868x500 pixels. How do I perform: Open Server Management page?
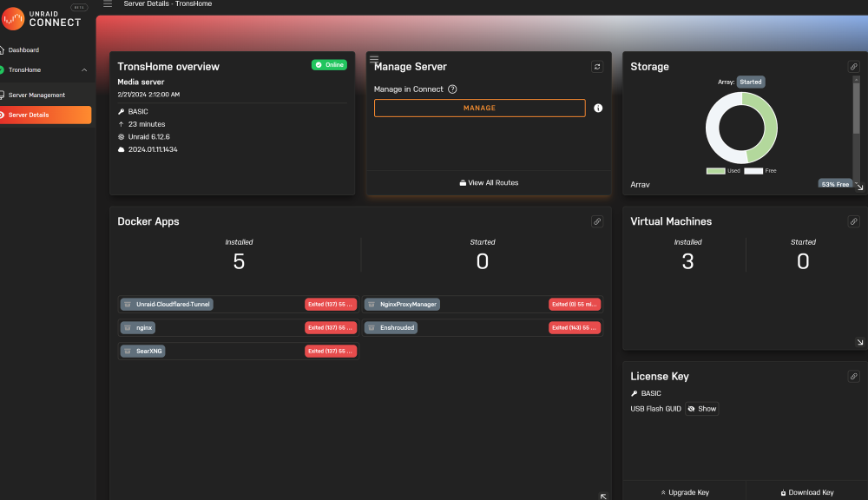(x=36, y=95)
